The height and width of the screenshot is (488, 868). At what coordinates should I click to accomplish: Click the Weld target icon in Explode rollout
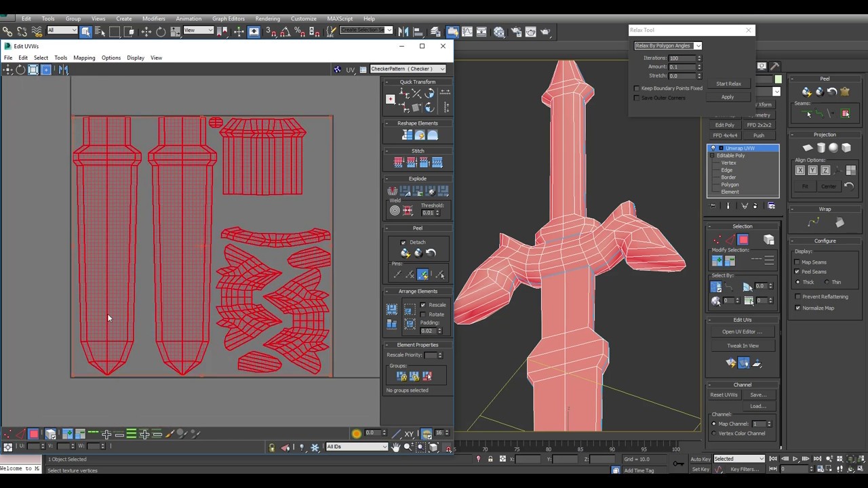(x=395, y=211)
